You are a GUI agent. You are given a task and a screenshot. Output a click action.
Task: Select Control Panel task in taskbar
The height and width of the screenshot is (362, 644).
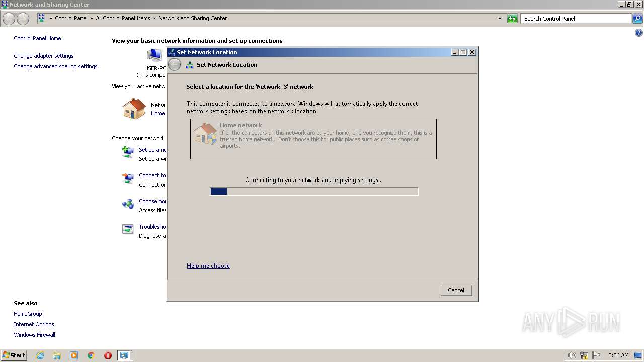pyautogui.click(x=124, y=355)
